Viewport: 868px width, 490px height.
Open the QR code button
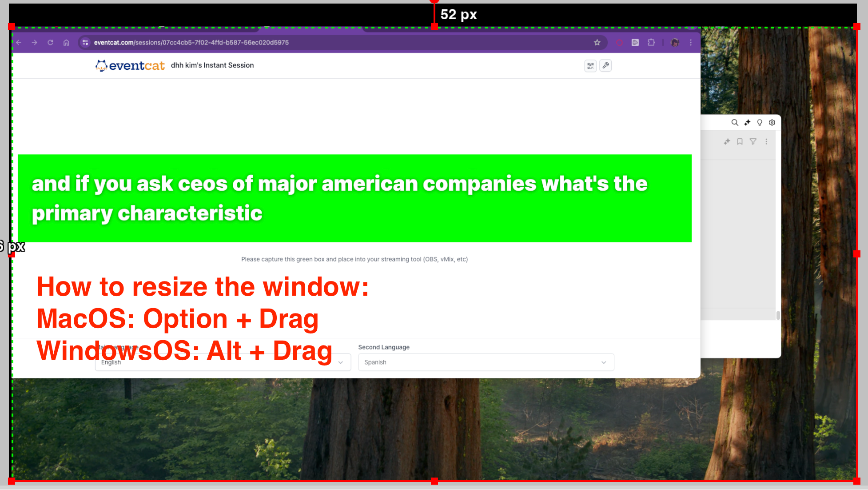pos(590,66)
